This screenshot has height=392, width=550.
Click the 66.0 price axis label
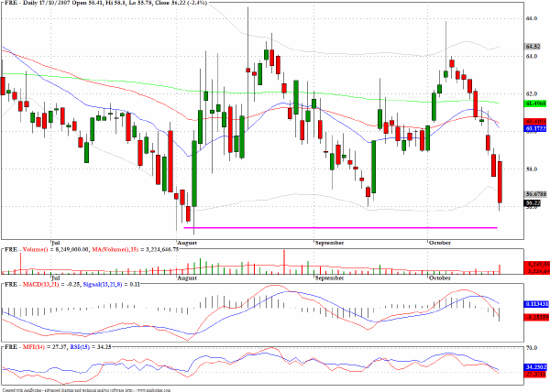532,18
